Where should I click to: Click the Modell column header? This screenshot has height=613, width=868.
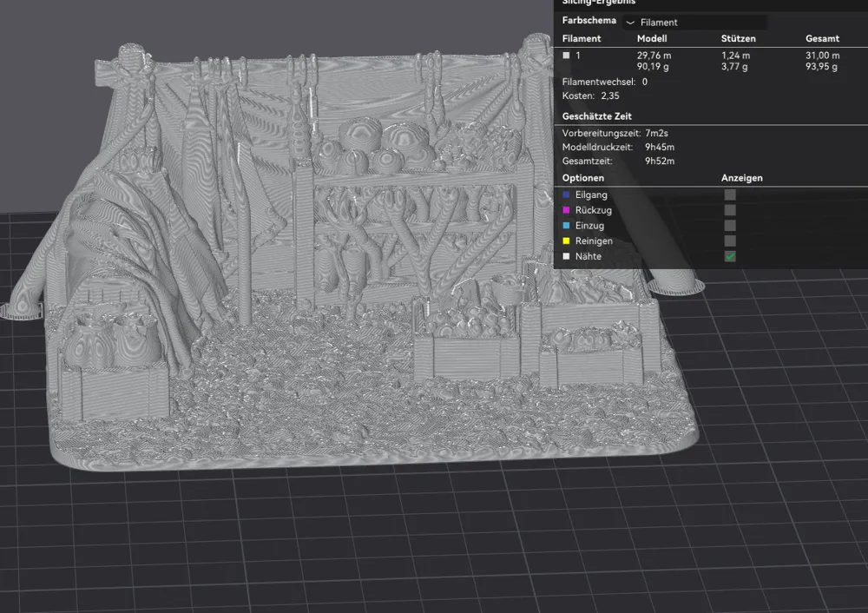[x=652, y=38]
